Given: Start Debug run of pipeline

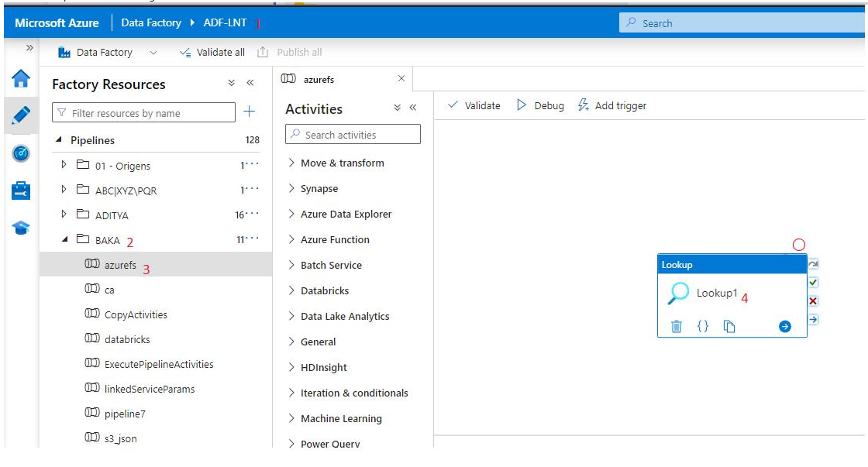Looking at the screenshot, I should click(540, 105).
